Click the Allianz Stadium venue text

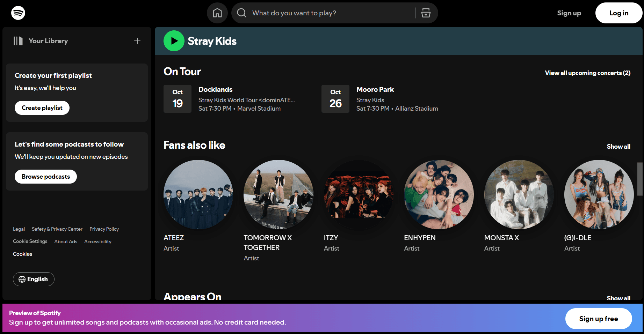[x=417, y=109]
